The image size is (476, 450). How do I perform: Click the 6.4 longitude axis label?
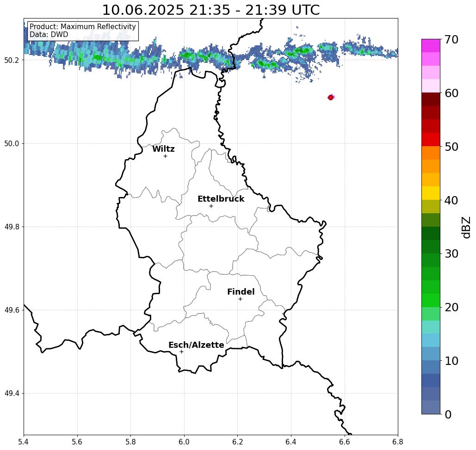[291, 442]
